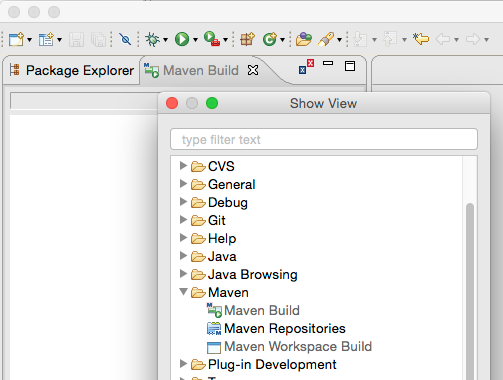This screenshot has width=503, height=380.
Task: Click the New wizard toolbar icon
Action: click(16, 39)
